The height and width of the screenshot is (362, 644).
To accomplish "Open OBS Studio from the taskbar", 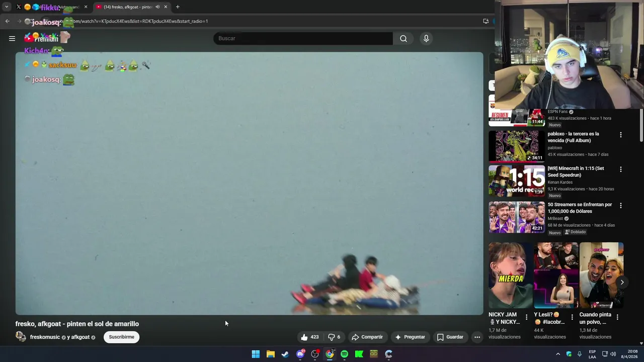I will pyautogui.click(x=315, y=354).
